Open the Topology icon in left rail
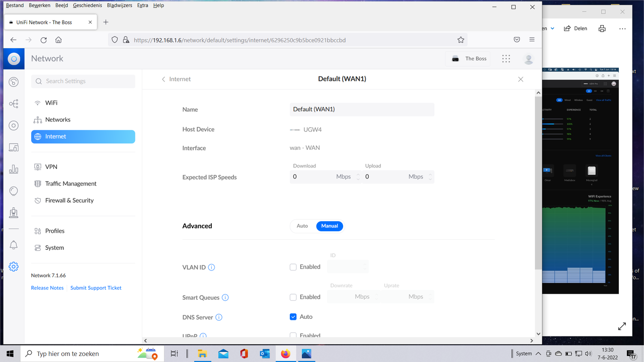644x362 pixels. tap(14, 104)
